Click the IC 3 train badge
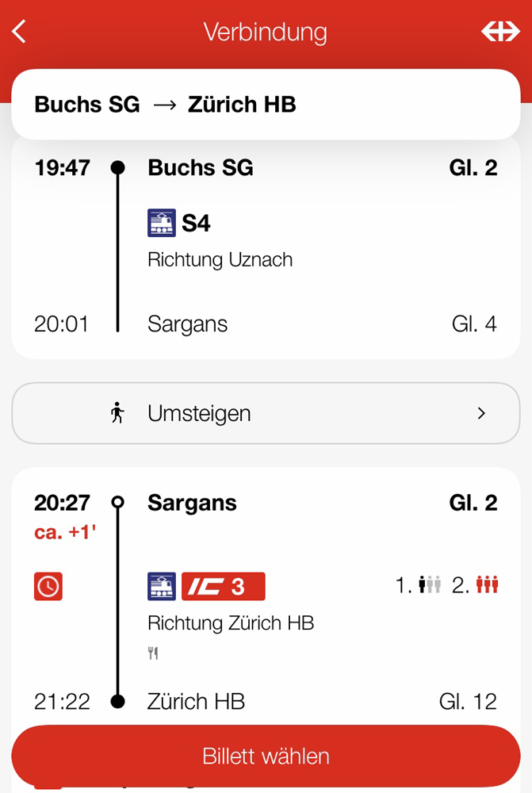This screenshot has height=793, width=532. pos(223,586)
